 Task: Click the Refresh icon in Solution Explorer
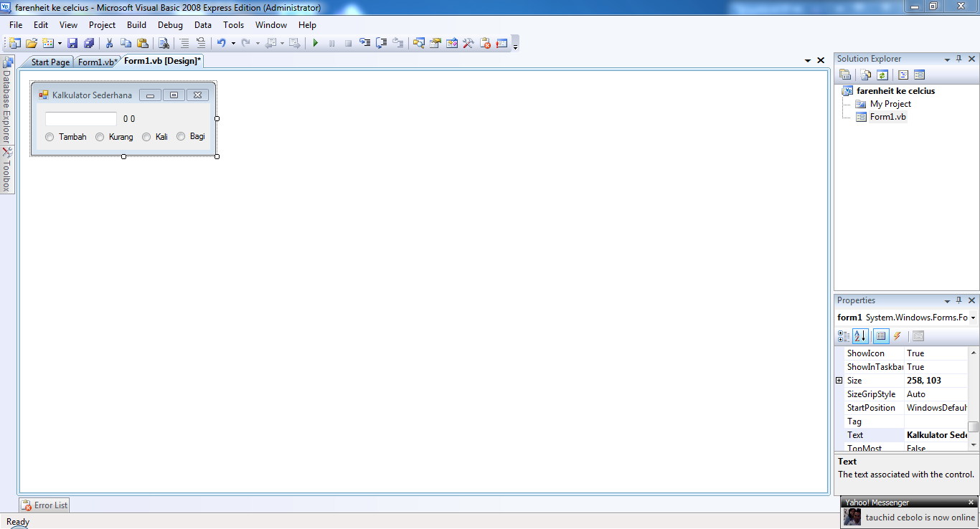882,74
